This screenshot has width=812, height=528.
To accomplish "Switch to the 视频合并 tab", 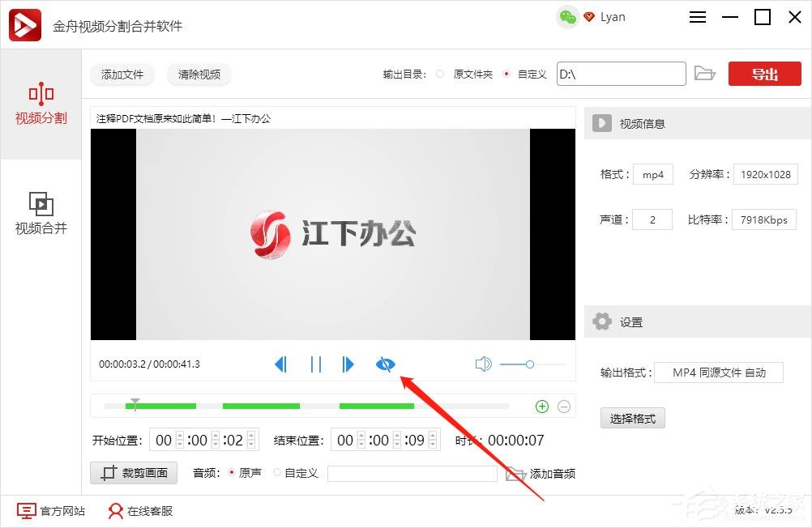I will point(41,214).
